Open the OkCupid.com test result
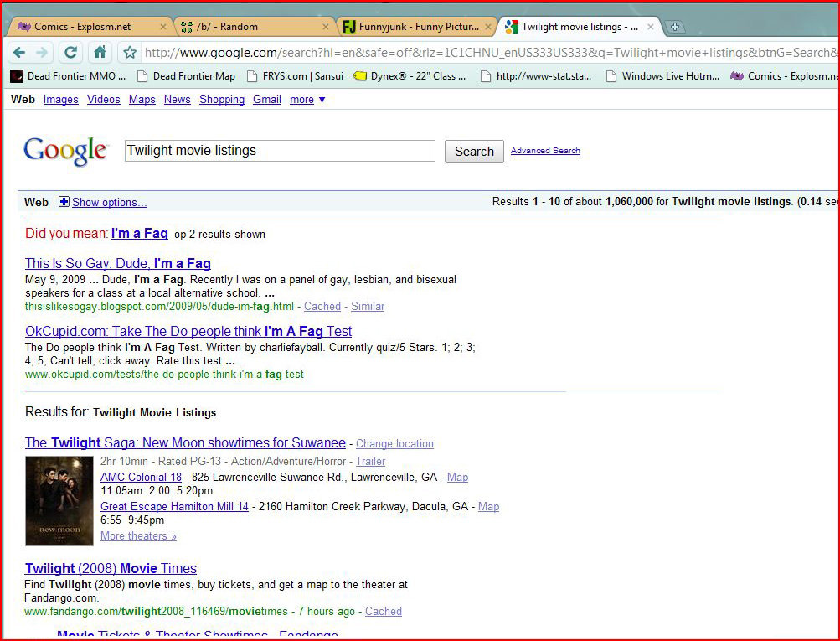 tap(188, 331)
